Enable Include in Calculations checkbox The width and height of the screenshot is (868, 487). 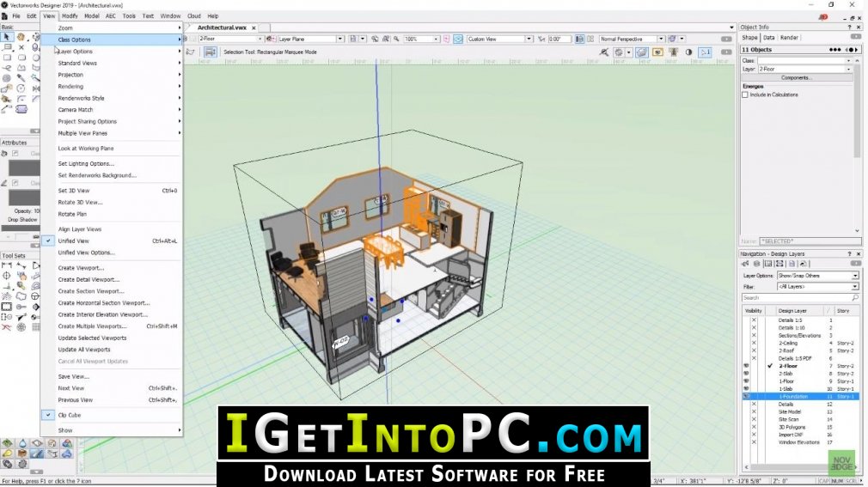(x=745, y=94)
